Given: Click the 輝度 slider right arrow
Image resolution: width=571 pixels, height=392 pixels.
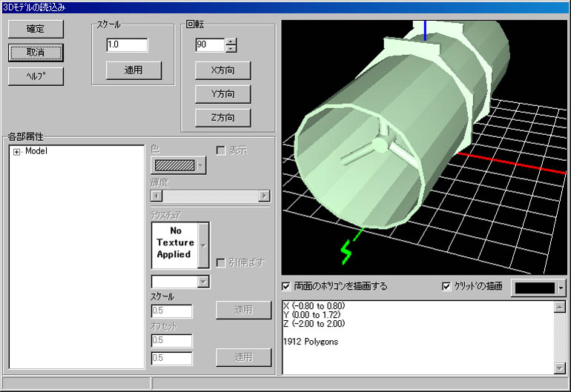Looking at the screenshot, I should click(264, 196).
